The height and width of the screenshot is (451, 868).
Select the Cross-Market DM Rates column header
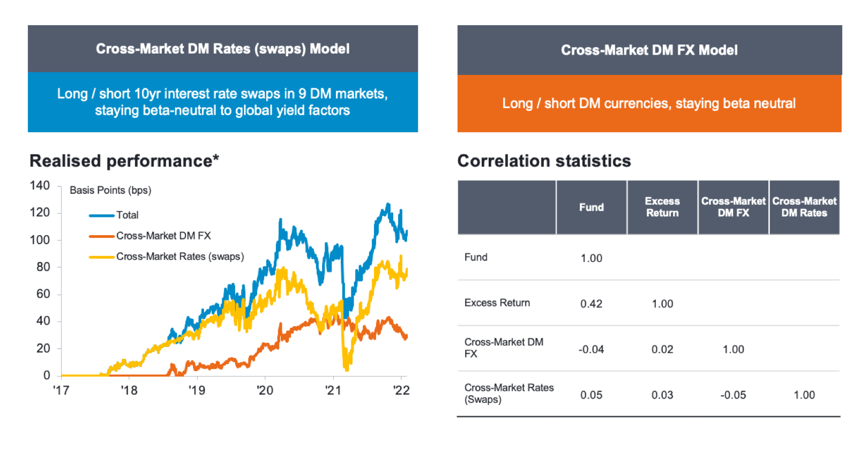pos(804,207)
